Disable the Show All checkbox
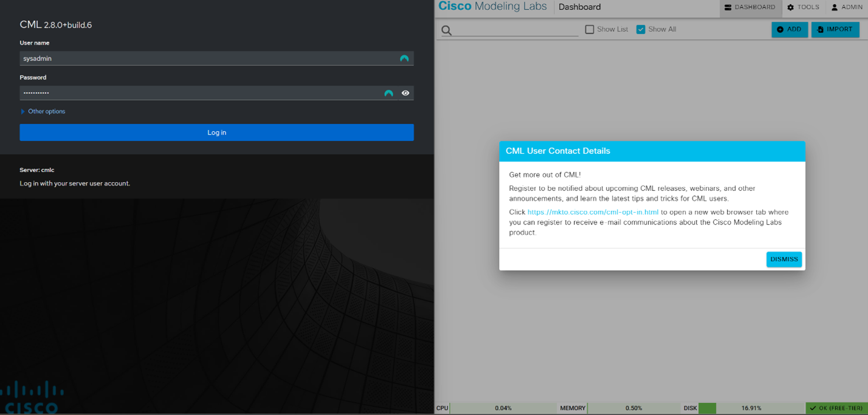 point(641,29)
